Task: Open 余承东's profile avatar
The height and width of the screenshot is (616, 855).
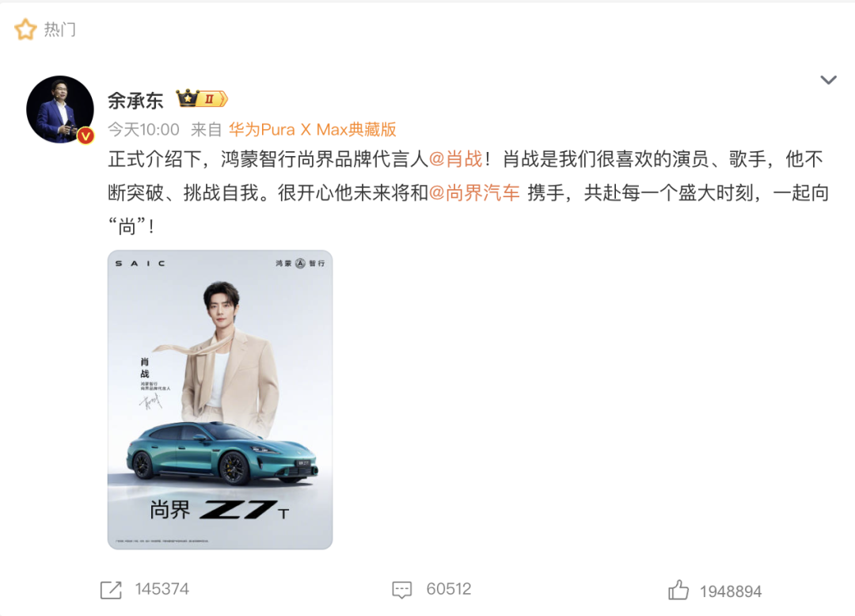Action: pyautogui.click(x=60, y=109)
